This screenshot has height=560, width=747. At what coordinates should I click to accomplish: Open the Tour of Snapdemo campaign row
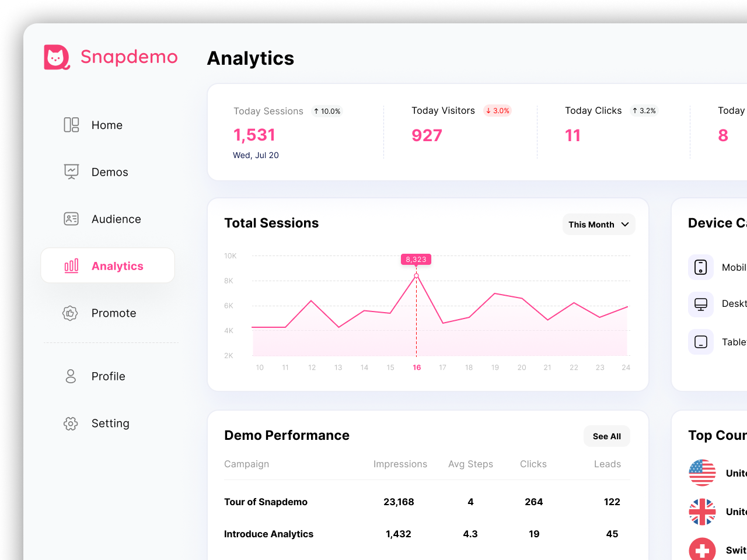427,502
